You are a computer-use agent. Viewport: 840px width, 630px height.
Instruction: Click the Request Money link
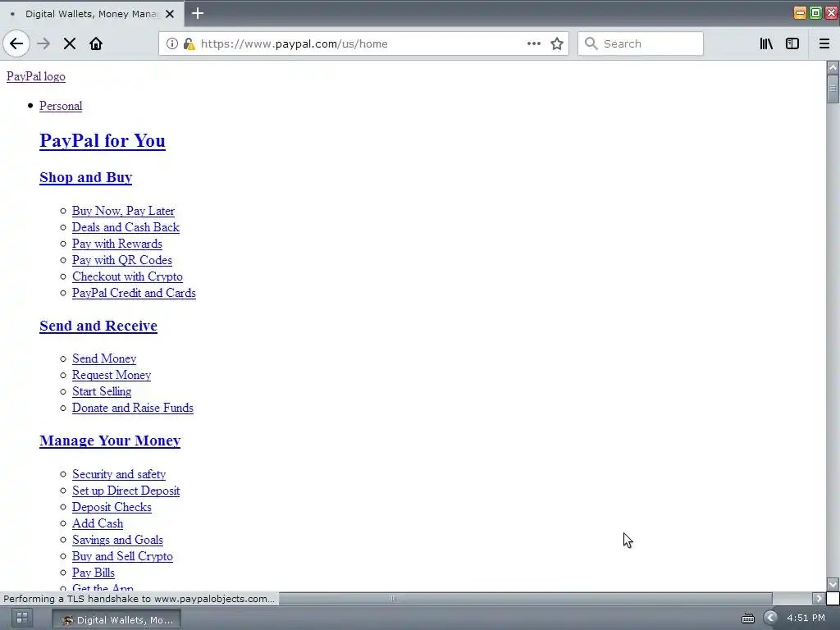112,376
